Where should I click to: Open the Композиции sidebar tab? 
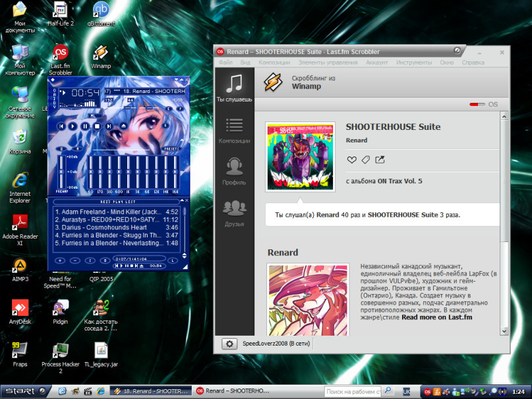click(x=235, y=131)
